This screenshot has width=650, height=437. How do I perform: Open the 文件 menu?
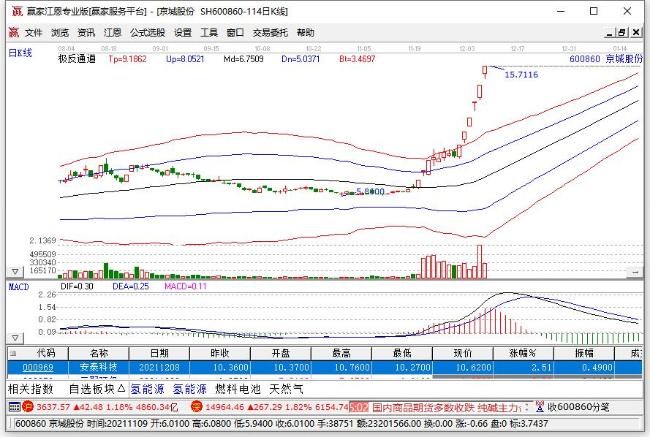(x=34, y=33)
